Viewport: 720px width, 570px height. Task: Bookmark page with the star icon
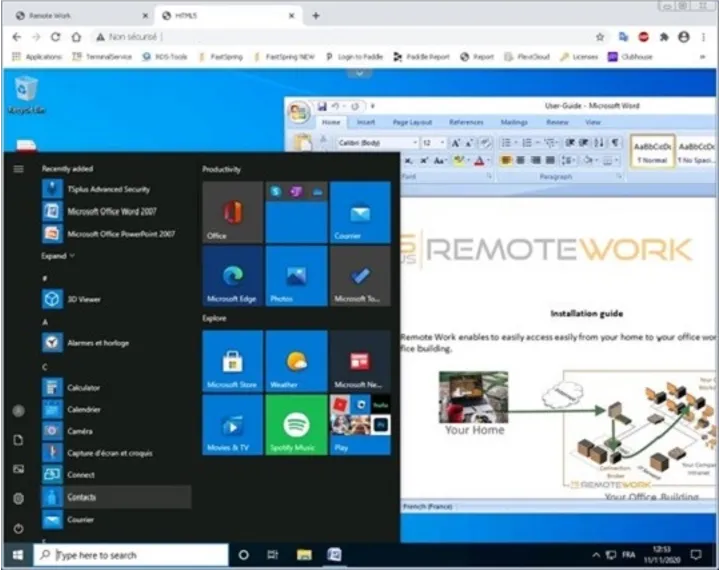(600, 37)
